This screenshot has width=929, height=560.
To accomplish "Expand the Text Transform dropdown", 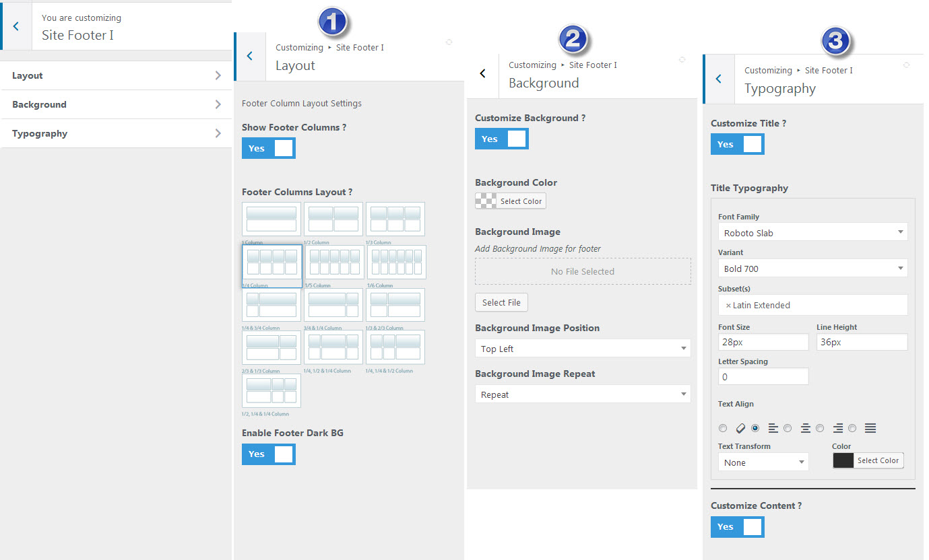I will click(763, 462).
